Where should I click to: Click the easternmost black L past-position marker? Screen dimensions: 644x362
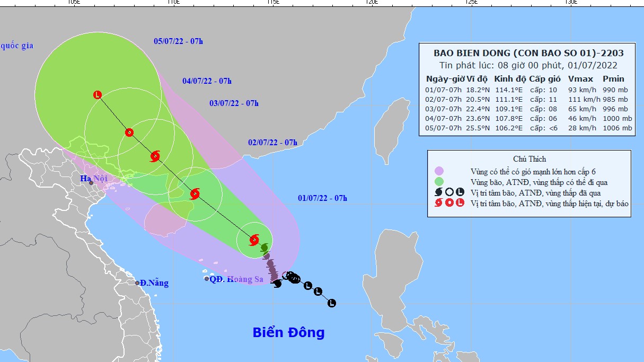[332, 303]
